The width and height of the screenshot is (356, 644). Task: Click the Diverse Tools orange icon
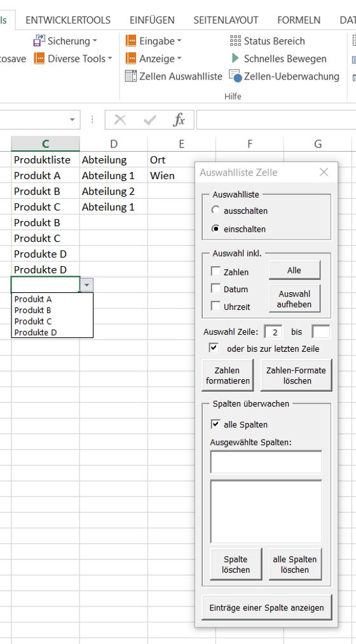click(x=39, y=58)
